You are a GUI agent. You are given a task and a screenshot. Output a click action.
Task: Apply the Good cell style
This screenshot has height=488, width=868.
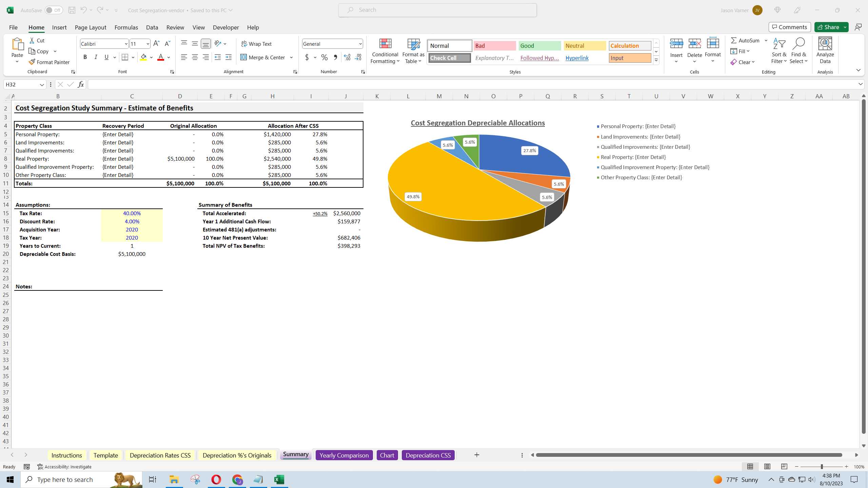[x=540, y=46]
